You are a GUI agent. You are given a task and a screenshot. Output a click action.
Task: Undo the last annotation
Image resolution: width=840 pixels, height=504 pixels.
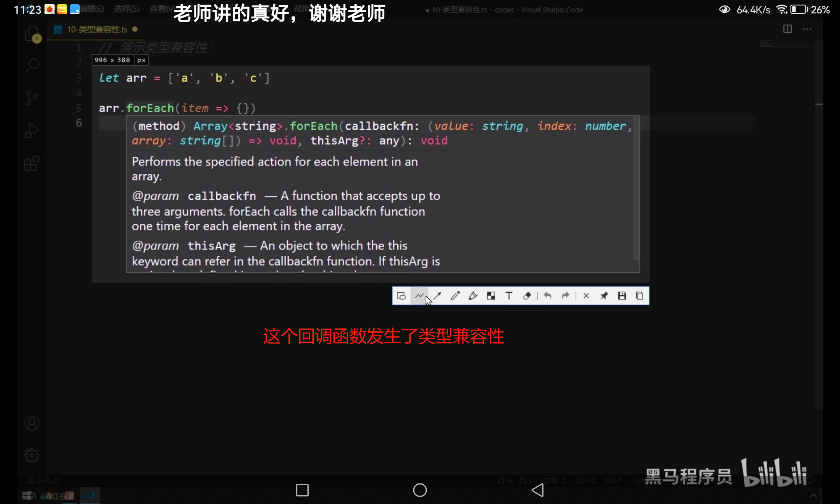[x=548, y=296]
